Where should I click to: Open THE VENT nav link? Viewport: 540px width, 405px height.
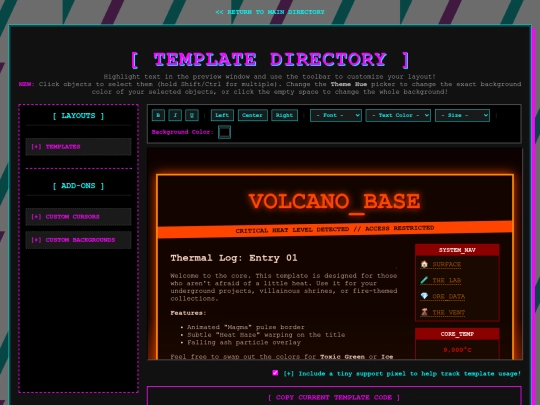[x=449, y=313]
